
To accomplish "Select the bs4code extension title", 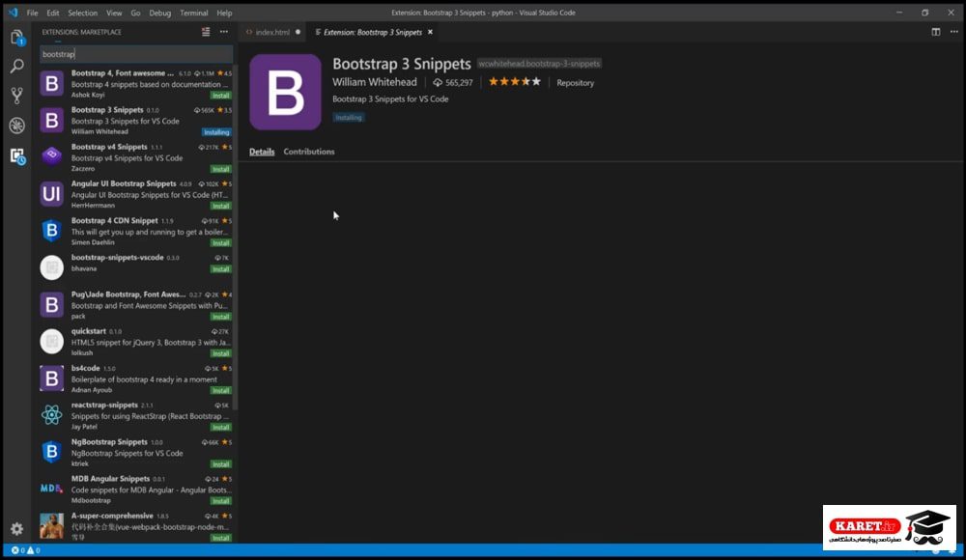I will [85, 368].
